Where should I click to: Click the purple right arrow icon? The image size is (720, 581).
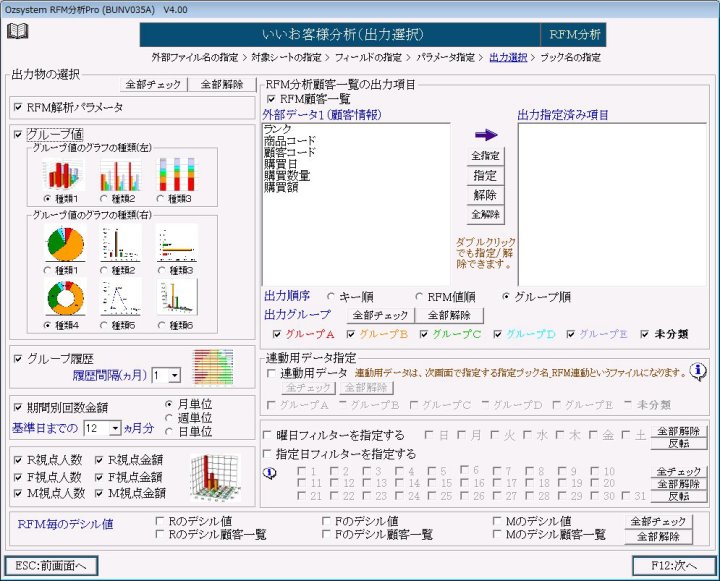[485, 134]
